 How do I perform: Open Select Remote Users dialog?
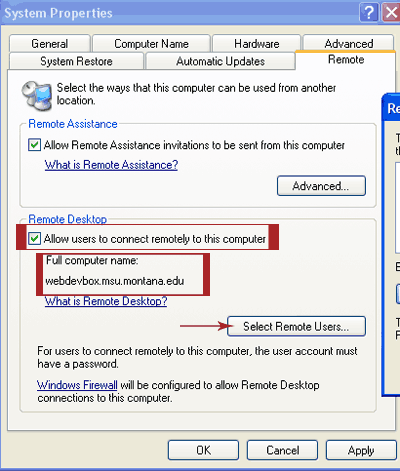click(296, 326)
